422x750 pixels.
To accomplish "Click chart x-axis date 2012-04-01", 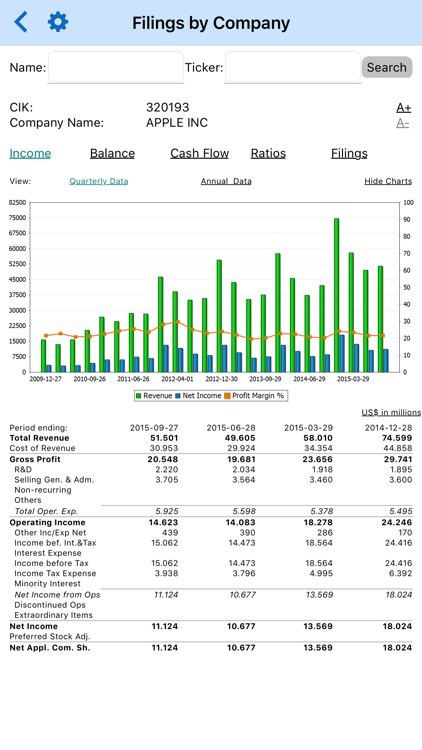I will (178, 379).
